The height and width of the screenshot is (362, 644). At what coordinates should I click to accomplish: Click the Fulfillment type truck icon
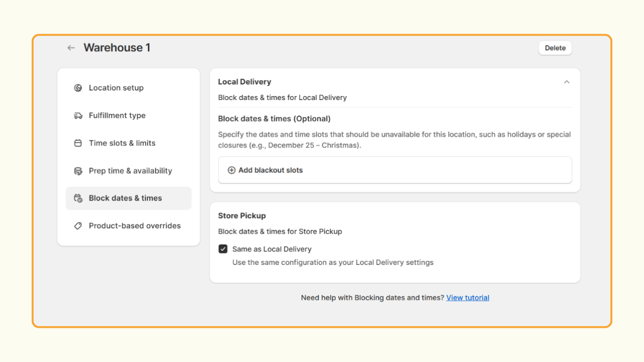[78, 116]
